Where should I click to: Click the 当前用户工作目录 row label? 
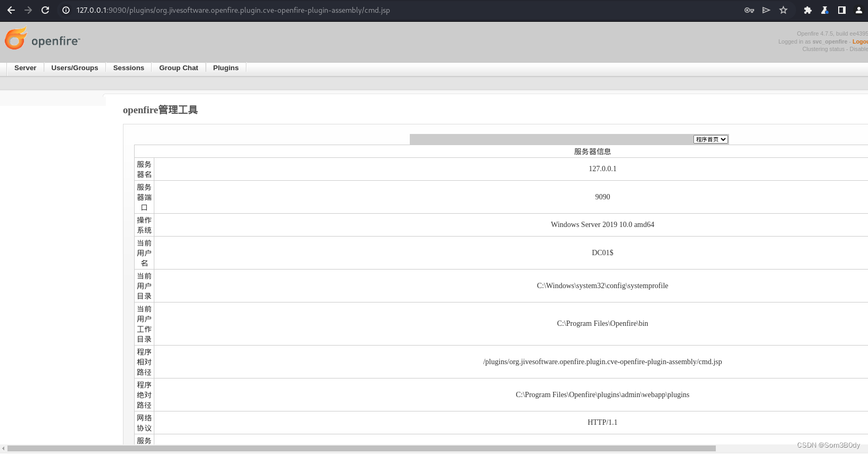click(x=144, y=324)
